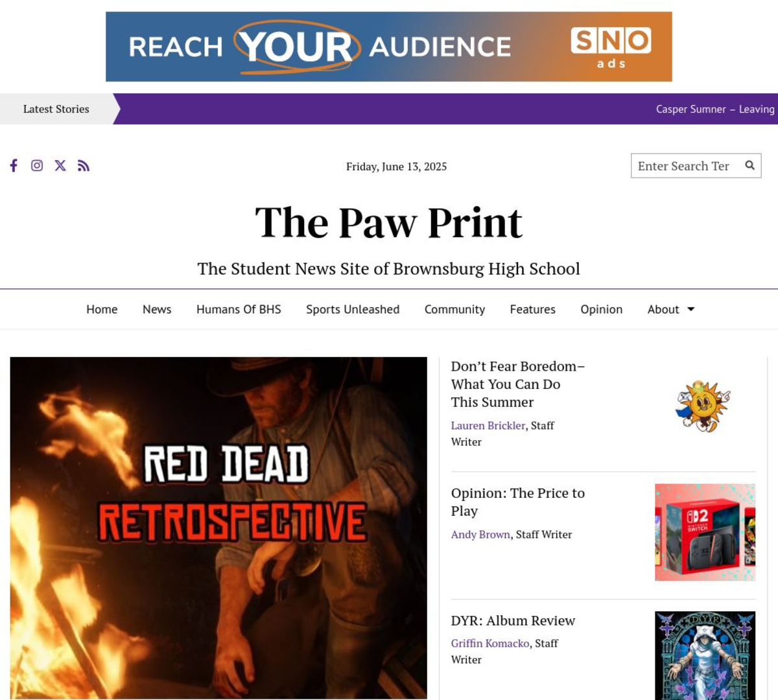Screen dimensions: 778x700
Task: Open the Instagram profile icon
Action: [x=37, y=165]
